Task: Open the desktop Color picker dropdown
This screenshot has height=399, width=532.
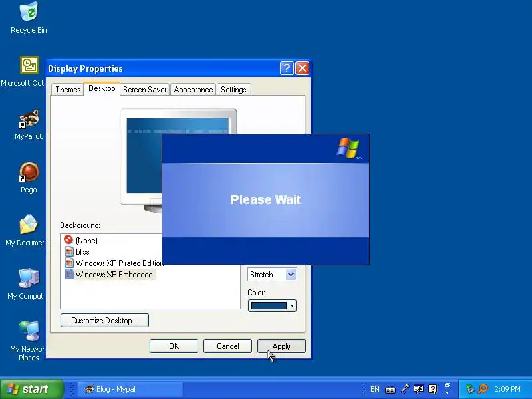Action: tap(272, 306)
